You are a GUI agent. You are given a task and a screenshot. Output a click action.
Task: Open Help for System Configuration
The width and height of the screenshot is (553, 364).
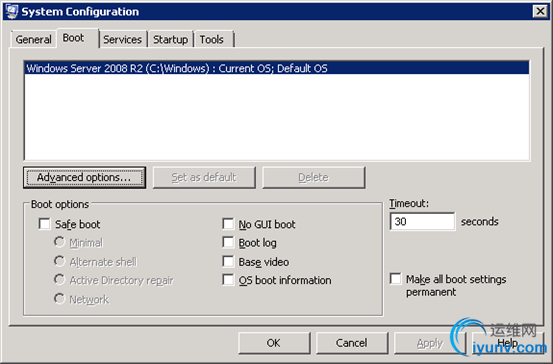pyautogui.click(x=508, y=343)
